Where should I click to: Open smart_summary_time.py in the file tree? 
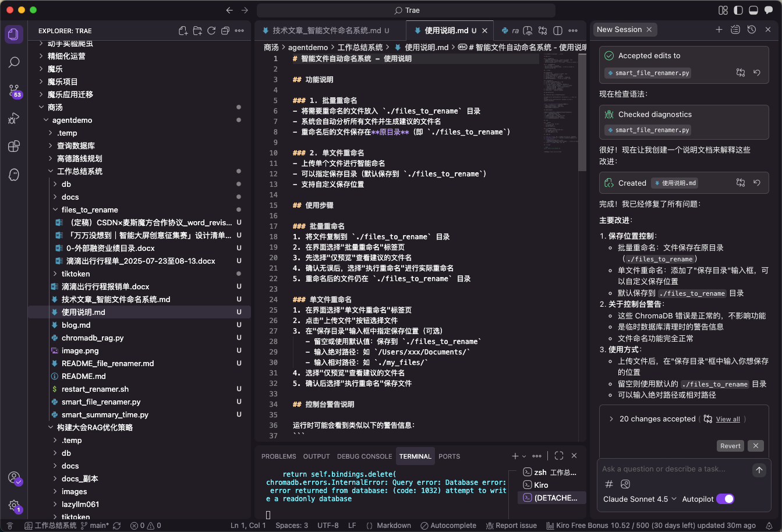click(x=105, y=414)
